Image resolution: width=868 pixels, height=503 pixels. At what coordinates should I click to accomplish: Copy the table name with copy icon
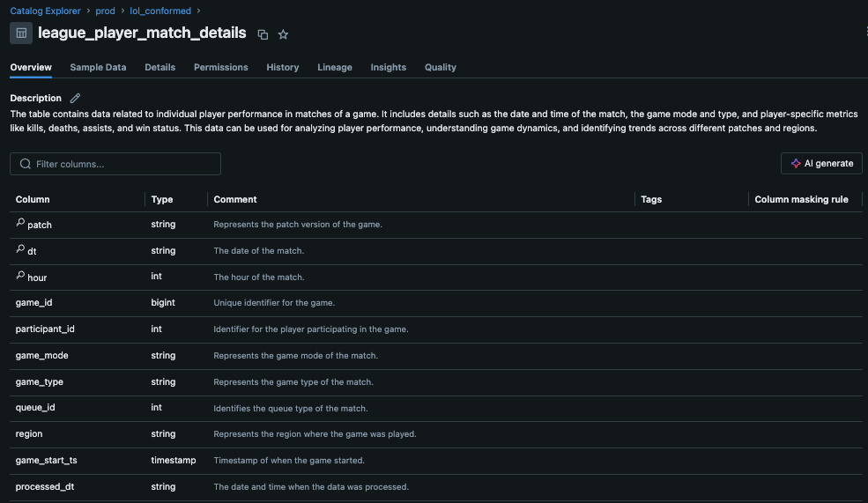263,34
